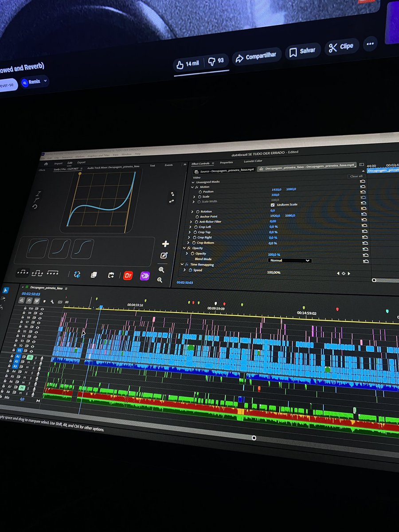
Task: Toggle the Uniform Scale checkbox
Action: click(x=272, y=205)
